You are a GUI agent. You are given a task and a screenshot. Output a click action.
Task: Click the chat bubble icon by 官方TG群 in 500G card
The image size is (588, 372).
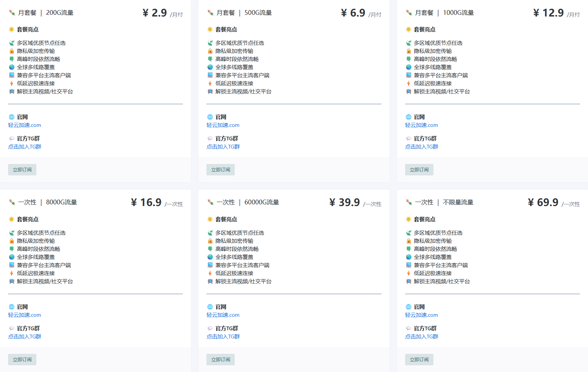[210, 139]
